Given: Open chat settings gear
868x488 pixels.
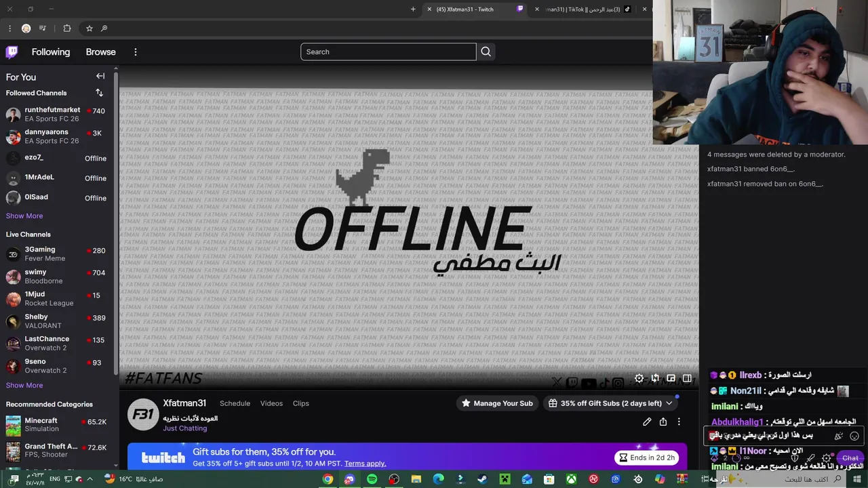Looking at the screenshot, I should 826,458.
